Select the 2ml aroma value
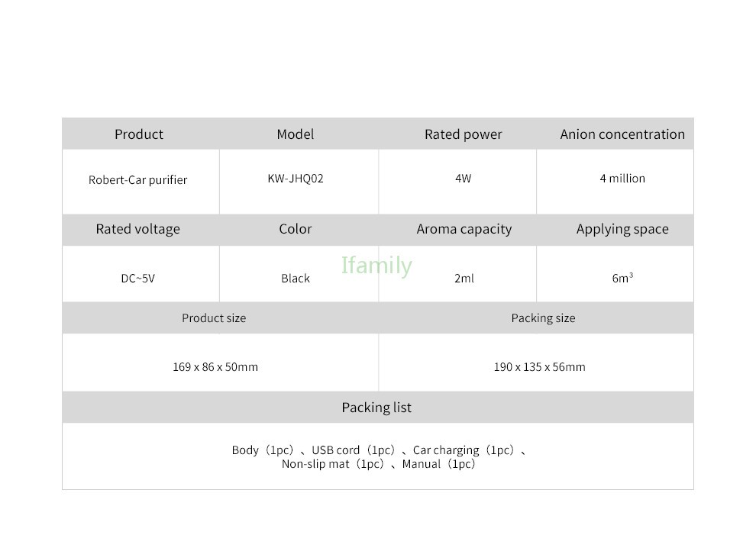This screenshot has width=756, height=548. point(464,278)
